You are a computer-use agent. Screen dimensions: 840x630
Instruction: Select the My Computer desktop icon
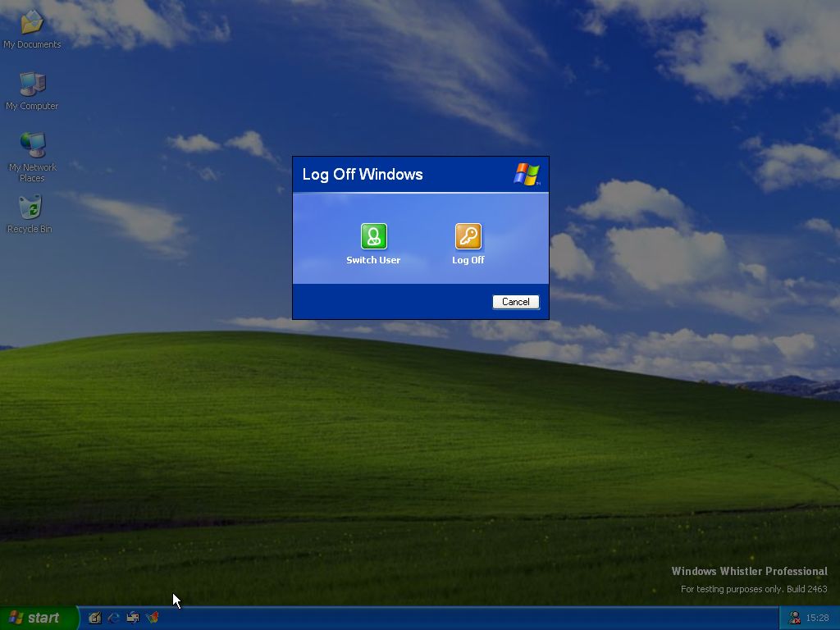click(32, 84)
